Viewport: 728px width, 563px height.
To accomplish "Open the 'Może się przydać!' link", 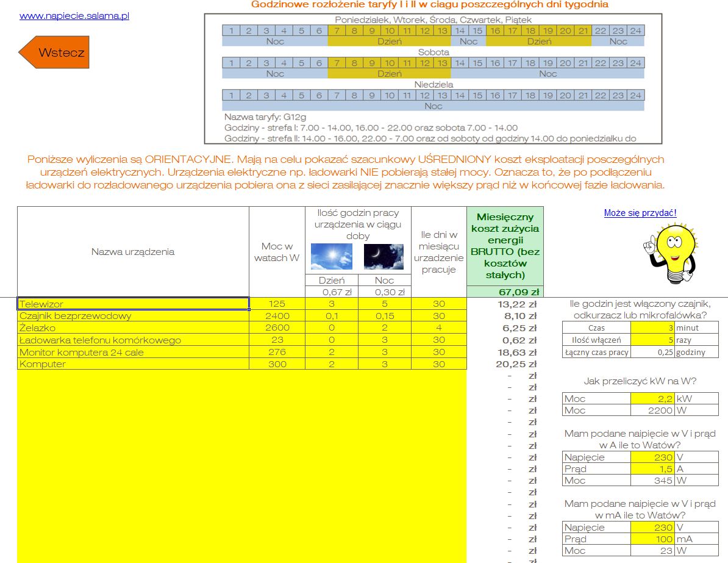I will pos(640,213).
